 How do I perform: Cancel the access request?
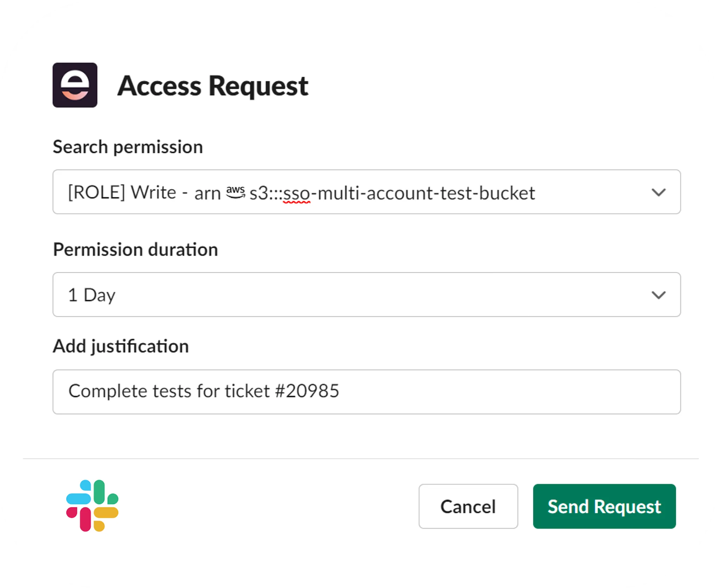point(468,506)
